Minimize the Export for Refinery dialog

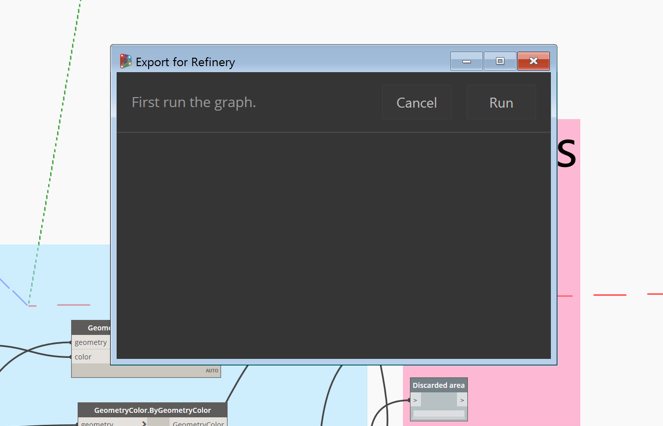click(466, 61)
